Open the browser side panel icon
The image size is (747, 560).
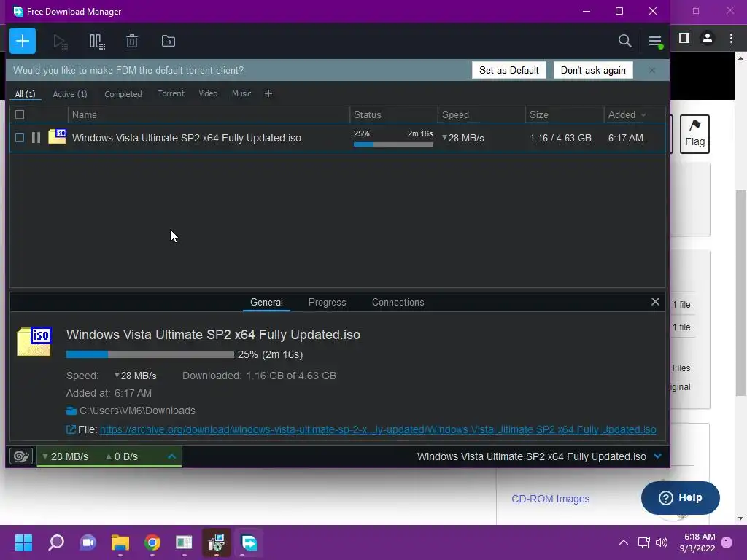tap(684, 38)
